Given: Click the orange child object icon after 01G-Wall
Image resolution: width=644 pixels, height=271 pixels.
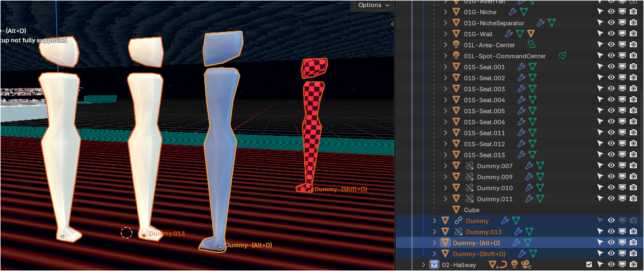Looking at the screenshot, I should (531, 34).
